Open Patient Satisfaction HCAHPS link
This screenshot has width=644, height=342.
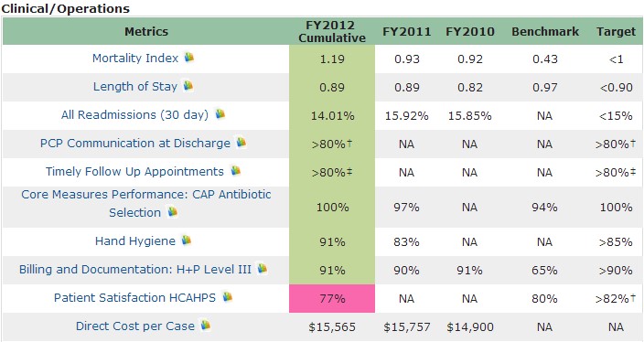coord(134,298)
